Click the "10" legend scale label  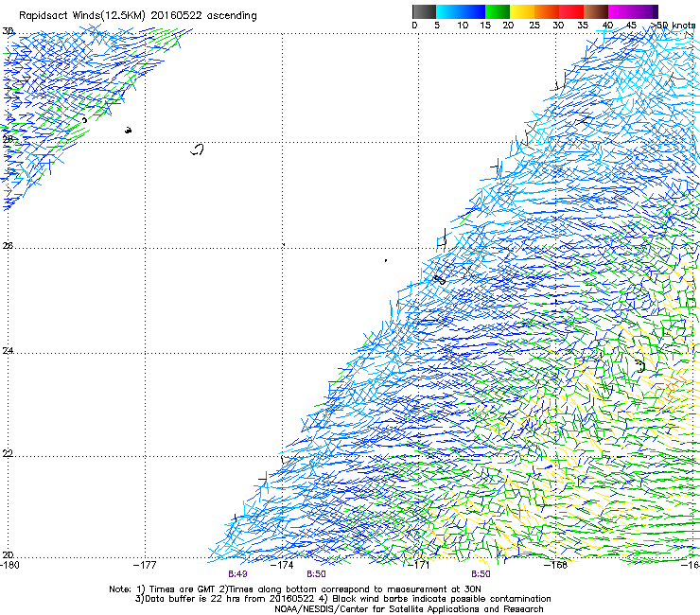[x=463, y=26]
